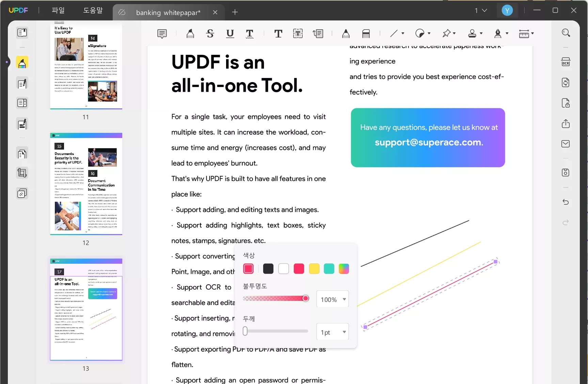This screenshot has height=384, width=588.
Task: Click the 불투명도 opacity slider track
Action: point(276,299)
